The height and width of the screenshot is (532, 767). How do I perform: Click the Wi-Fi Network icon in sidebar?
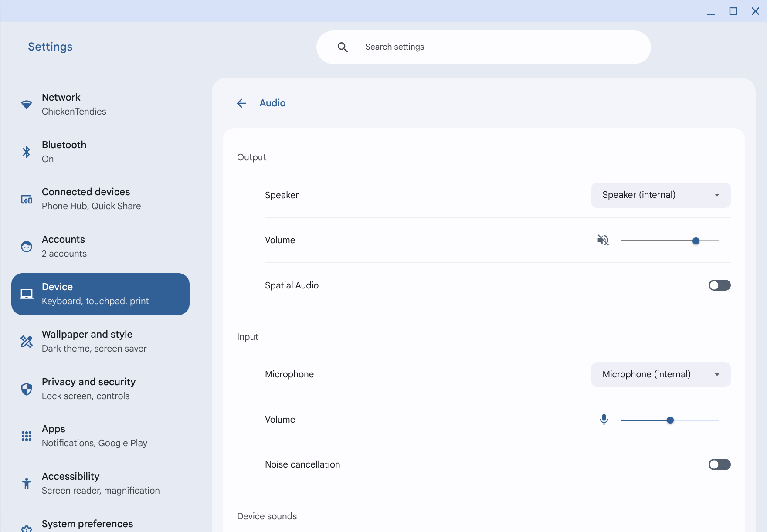click(x=27, y=105)
